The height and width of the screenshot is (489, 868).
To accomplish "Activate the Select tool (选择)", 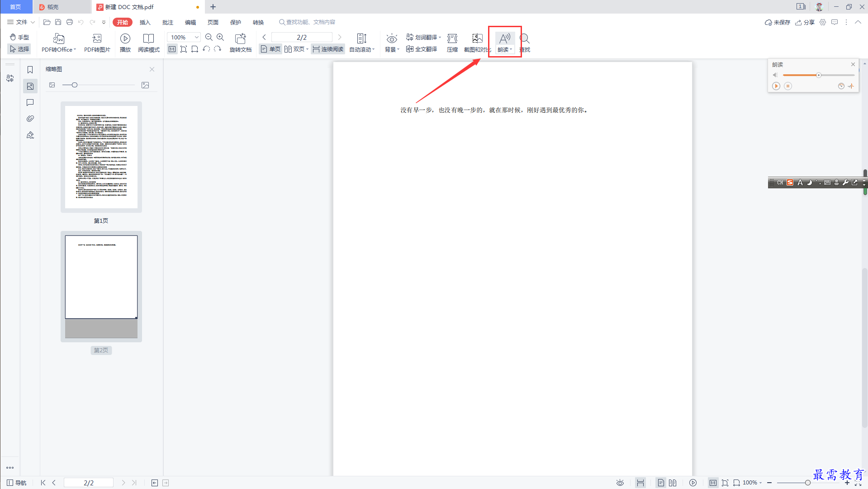I will pos(19,49).
